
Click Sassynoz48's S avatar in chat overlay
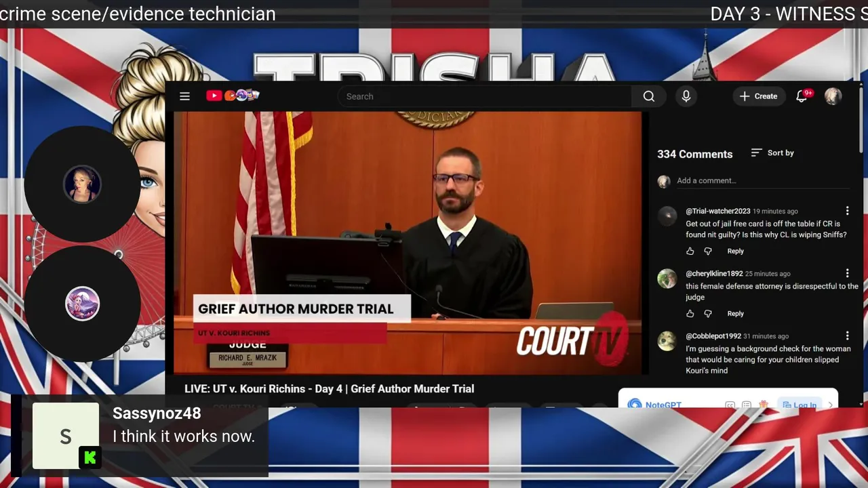click(x=66, y=436)
